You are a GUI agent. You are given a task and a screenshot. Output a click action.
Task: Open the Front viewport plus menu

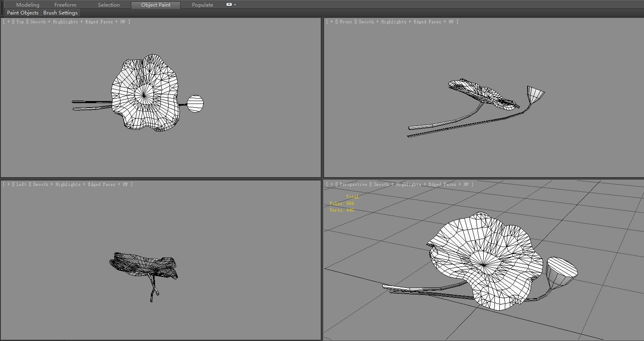(x=332, y=22)
